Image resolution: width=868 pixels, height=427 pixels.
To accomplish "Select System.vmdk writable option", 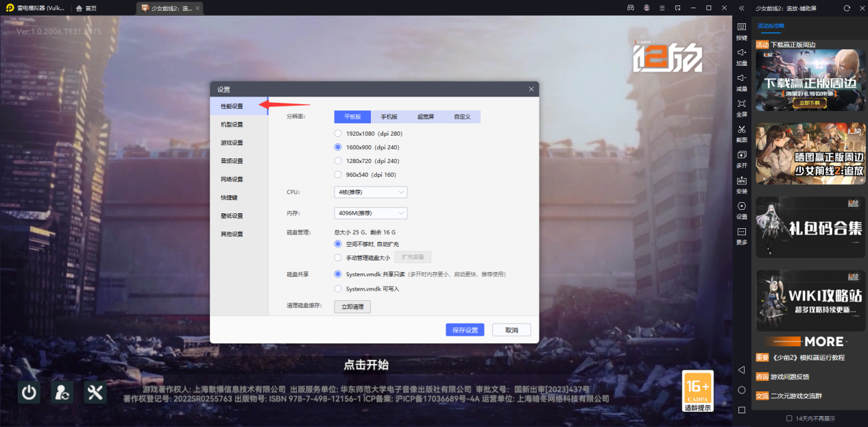I will [337, 289].
